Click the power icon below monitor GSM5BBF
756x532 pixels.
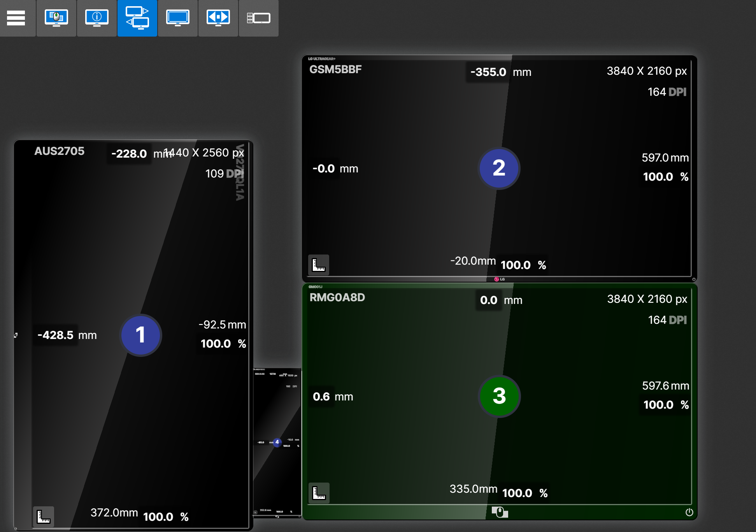point(694,279)
